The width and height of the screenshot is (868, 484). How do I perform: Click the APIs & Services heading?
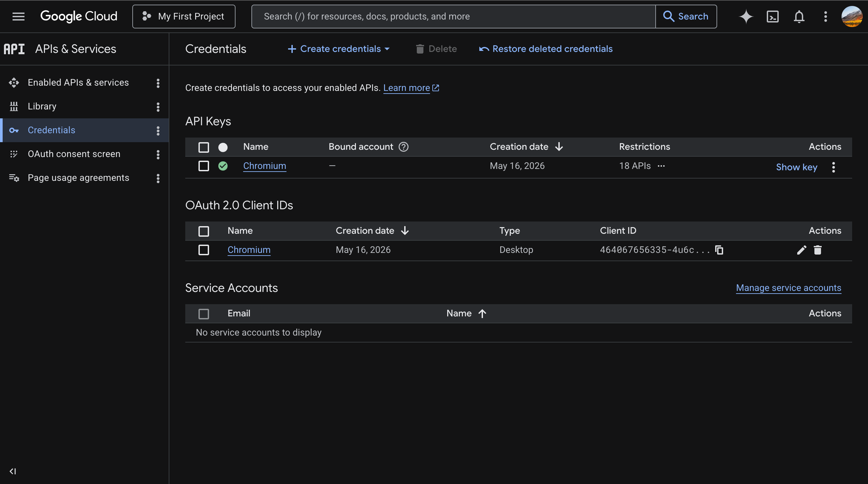point(75,49)
